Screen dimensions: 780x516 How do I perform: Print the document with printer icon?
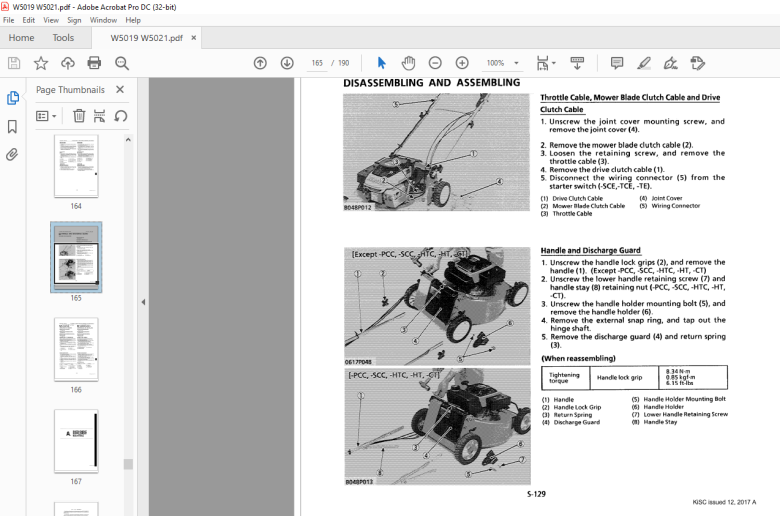(94, 63)
